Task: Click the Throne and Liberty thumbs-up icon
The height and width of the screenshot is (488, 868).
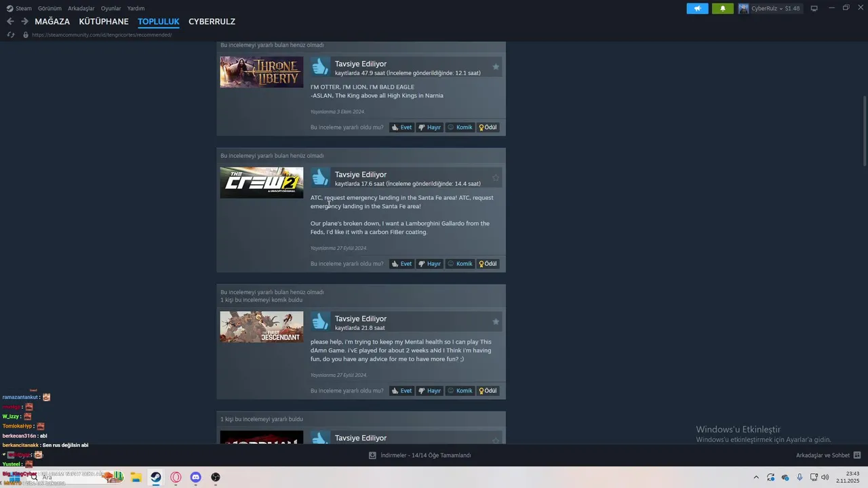Action: click(x=320, y=66)
